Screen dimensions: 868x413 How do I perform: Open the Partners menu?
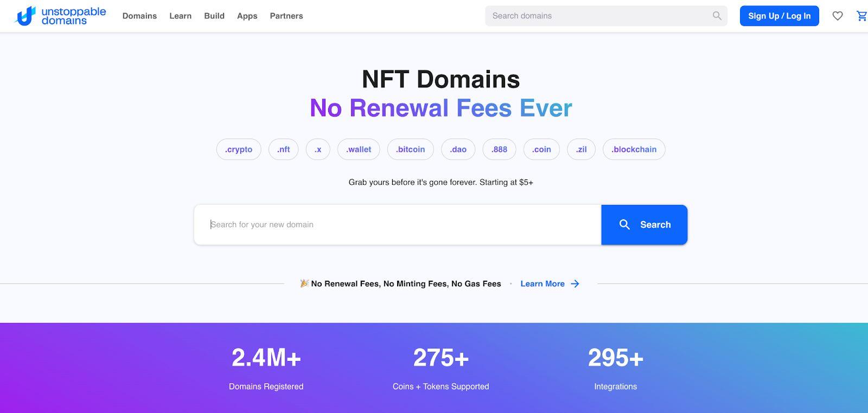(x=286, y=16)
